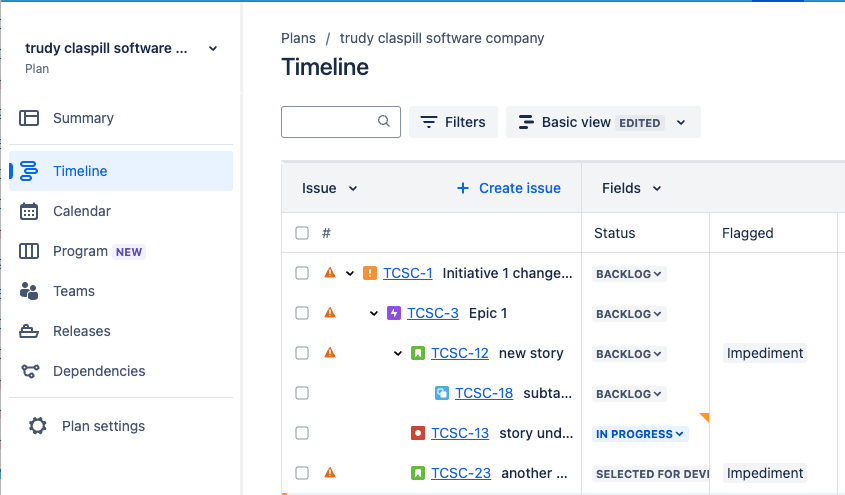Screen dimensions: 845x495
Task: Check the TCSC-13 row checkbox
Action: [302, 433]
